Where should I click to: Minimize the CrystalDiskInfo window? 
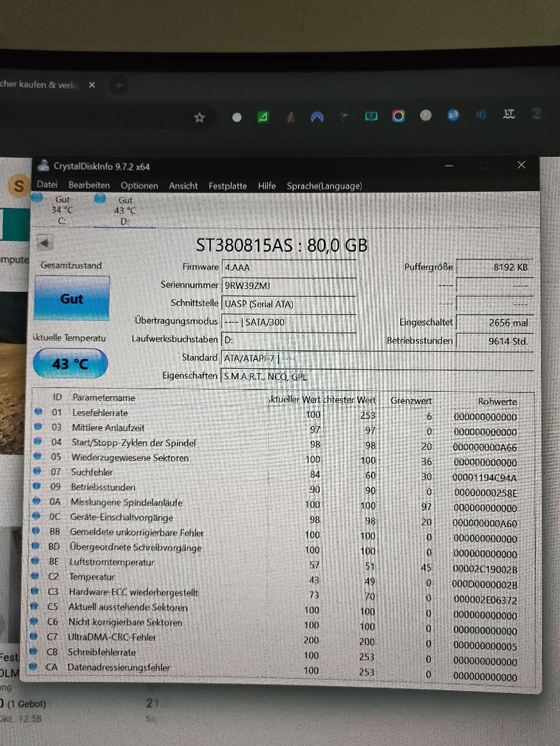(449, 165)
